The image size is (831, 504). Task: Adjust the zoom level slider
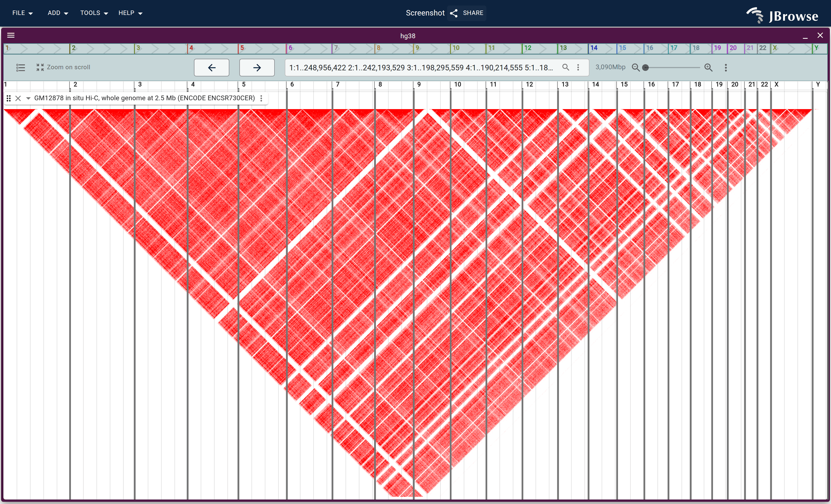pyautogui.click(x=672, y=67)
